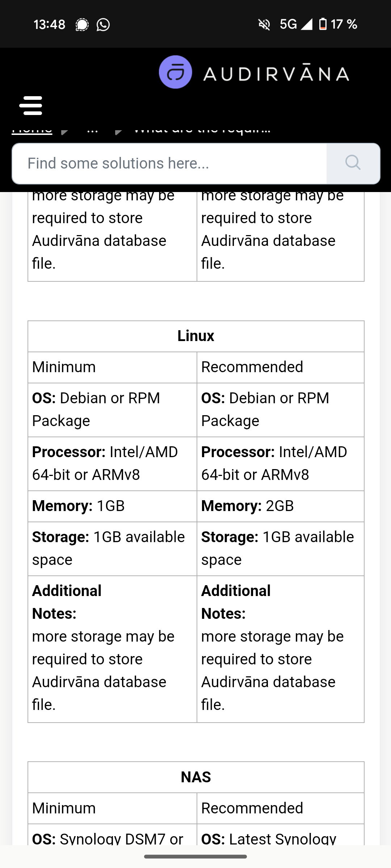Tap the WhatsApp notification icon
391x868 pixels.
pyautogui.click(x=103, y=25)
